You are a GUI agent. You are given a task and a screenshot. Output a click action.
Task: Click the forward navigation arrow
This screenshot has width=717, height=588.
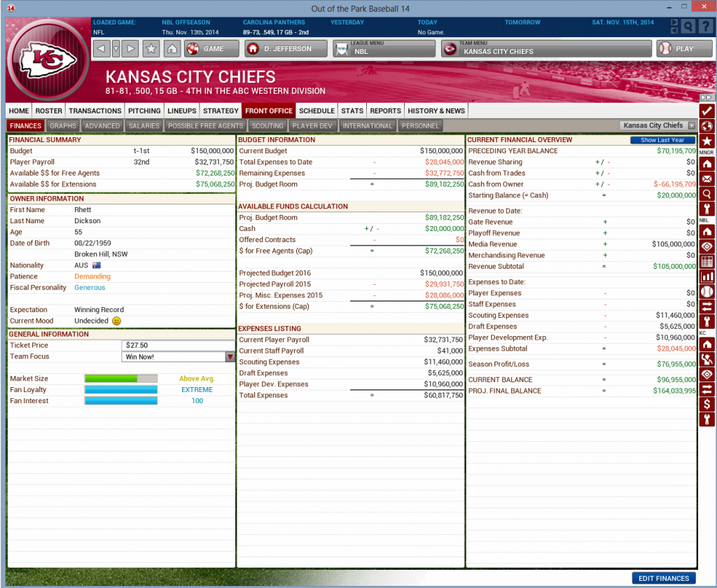(x=131, y=48)
